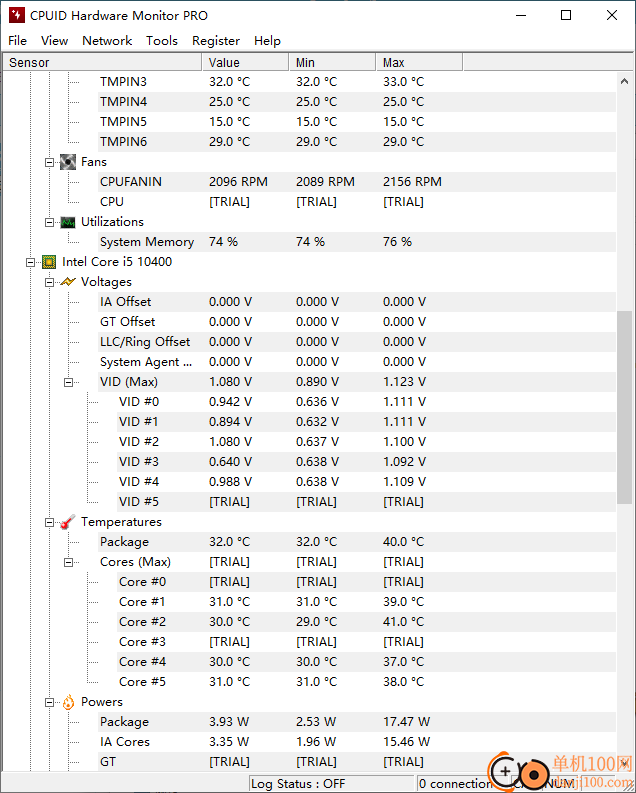Collapse the Temperatures tree node
Screen dimensions: 636x793
pos(49,522)
